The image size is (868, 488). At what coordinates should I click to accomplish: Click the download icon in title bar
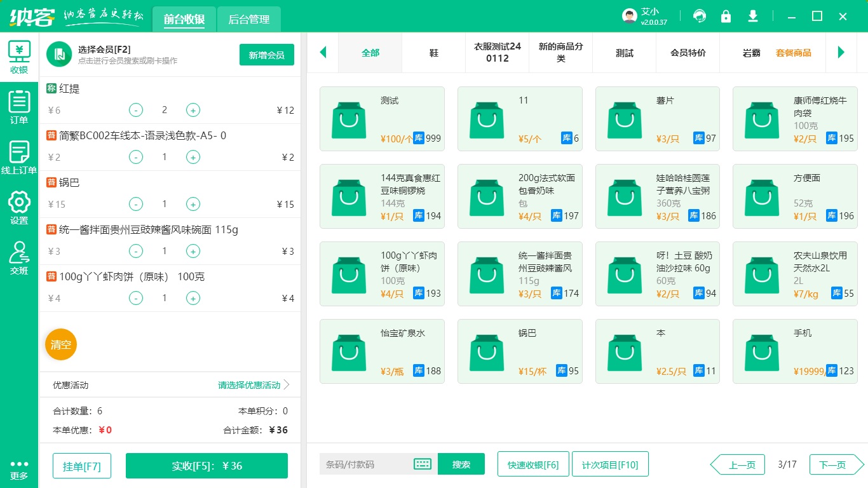pos(753,16)
